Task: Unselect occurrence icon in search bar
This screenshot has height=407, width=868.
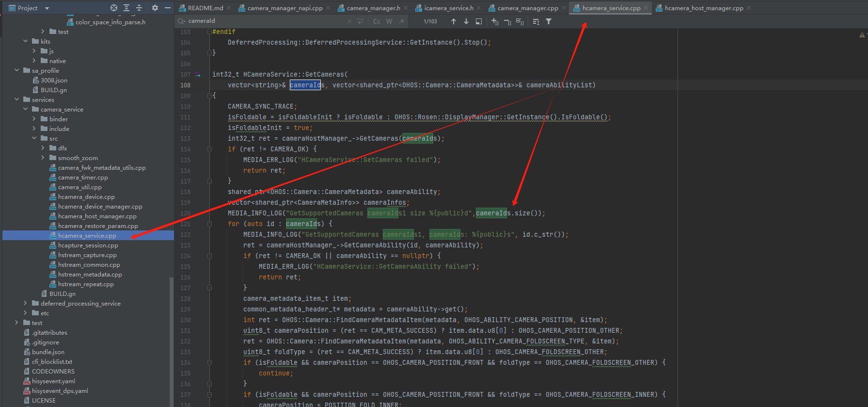Action: (507, 21)
